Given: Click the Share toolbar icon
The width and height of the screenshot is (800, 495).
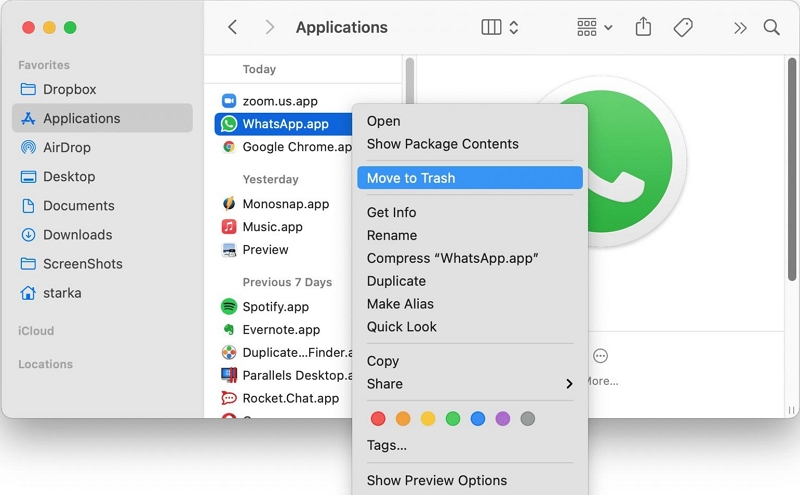Looking at the screenshot, I should point(643,27).
